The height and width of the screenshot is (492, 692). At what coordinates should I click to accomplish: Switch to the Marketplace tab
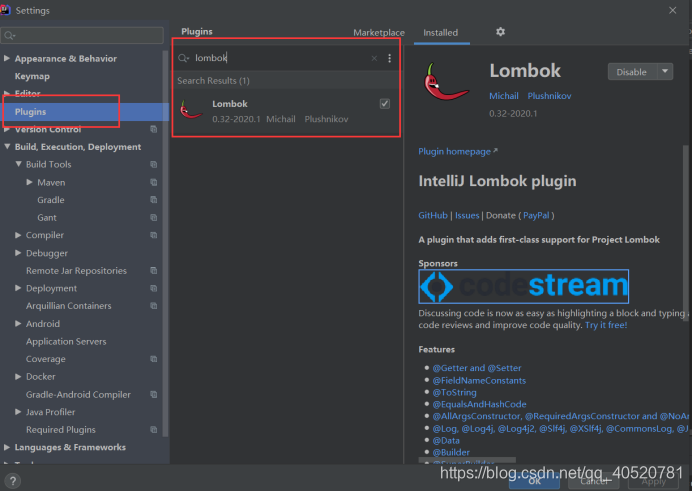379,33
